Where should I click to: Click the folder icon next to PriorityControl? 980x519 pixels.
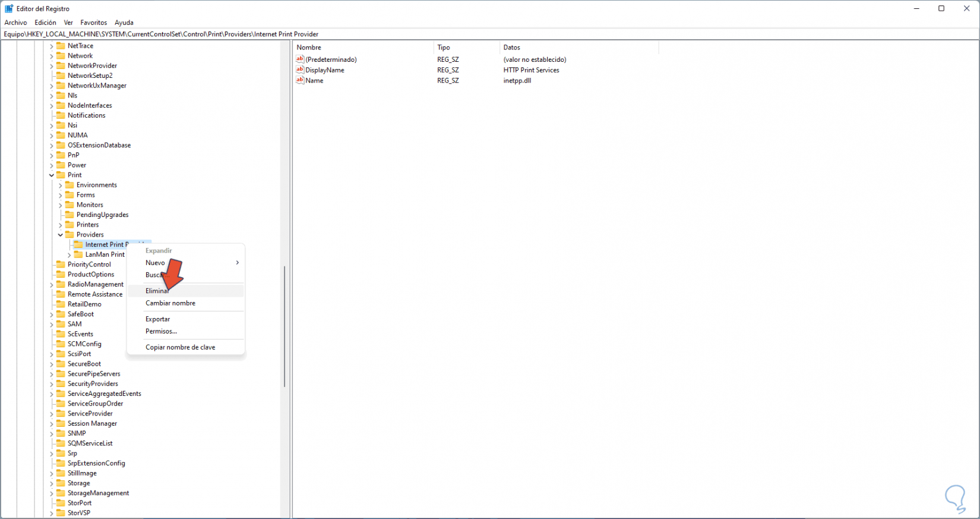pyautogui.click(x=61, y=264)
